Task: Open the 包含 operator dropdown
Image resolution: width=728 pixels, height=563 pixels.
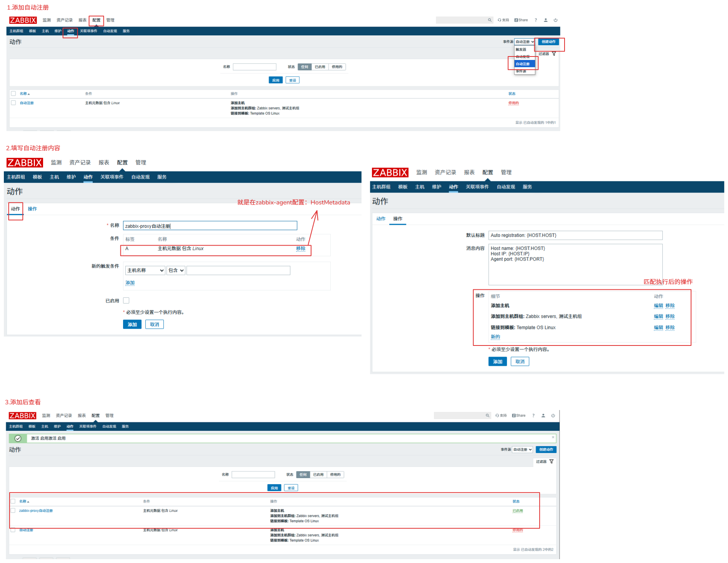Action: tap(176, 271)
